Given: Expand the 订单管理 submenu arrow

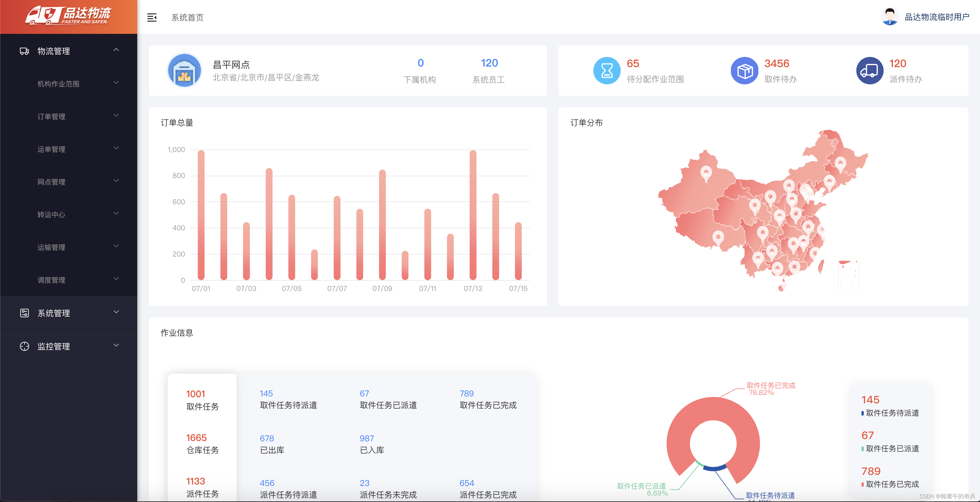Looking at the screenshot, I should pos(117,115).
